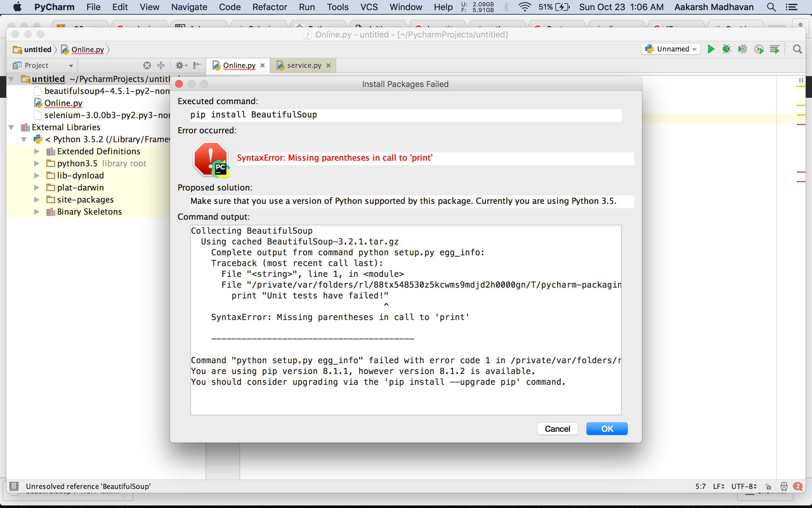Click the red error stop icon in dialog
The height and width of the screenshot is (508, 812).
click(x=211, y=159)
